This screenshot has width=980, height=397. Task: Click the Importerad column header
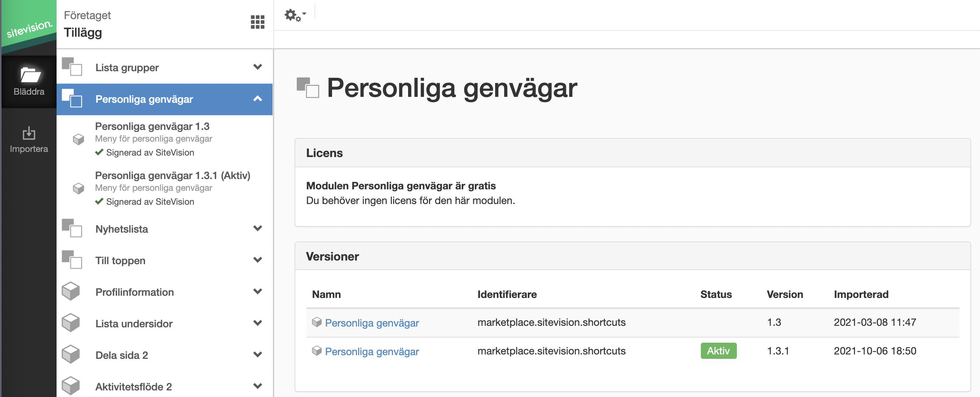coord(861,294)
